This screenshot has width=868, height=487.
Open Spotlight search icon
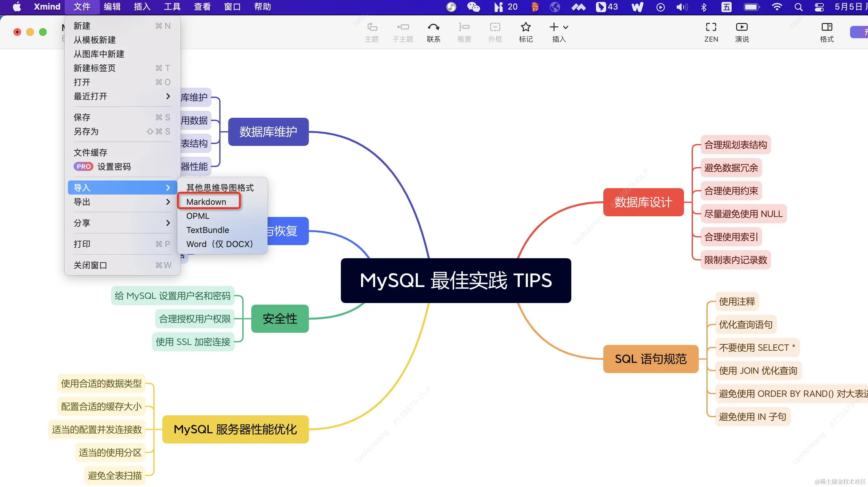coord(798,7)
